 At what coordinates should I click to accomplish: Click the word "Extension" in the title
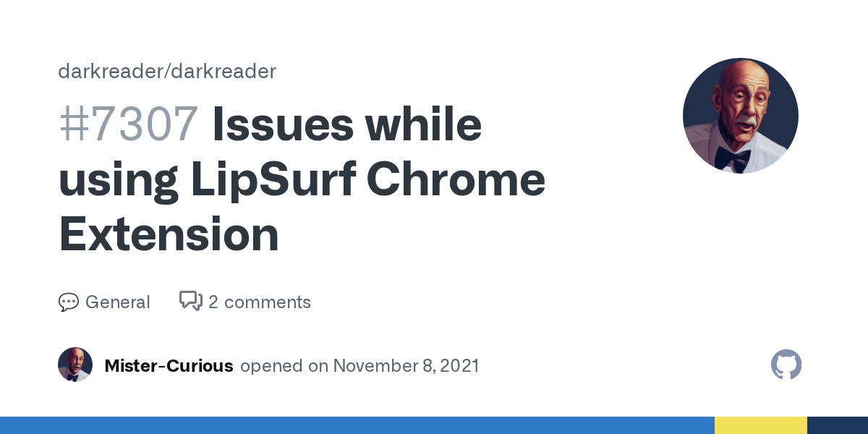point(169,234)
